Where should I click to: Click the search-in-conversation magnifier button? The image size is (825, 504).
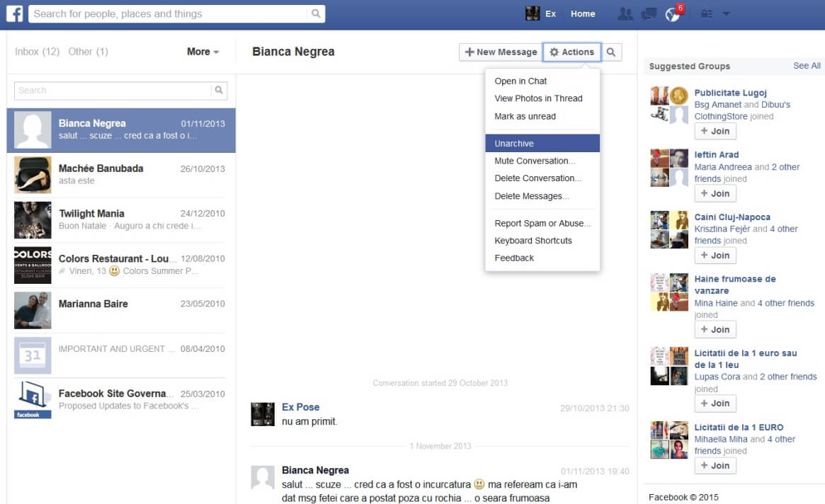pos(611,52)
